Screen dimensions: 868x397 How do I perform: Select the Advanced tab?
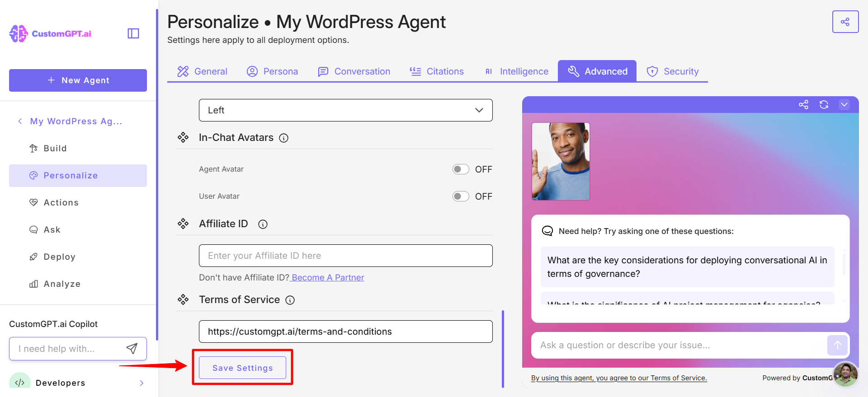(597, 71)
